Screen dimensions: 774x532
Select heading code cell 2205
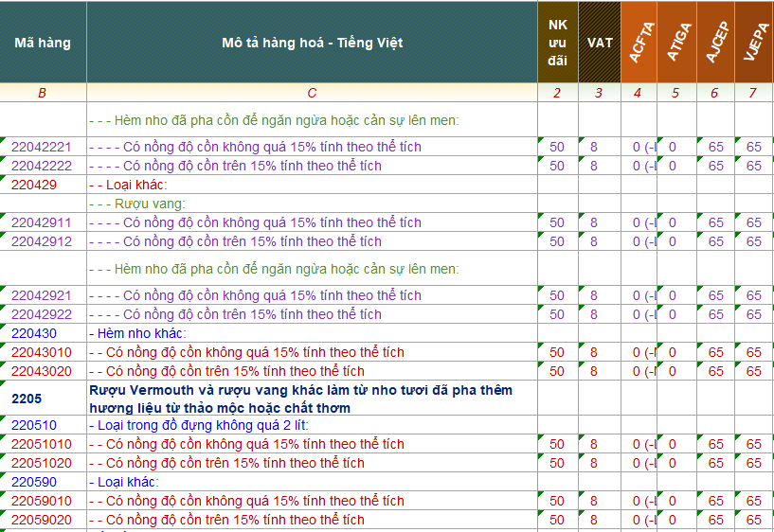(x=27, y=399)
